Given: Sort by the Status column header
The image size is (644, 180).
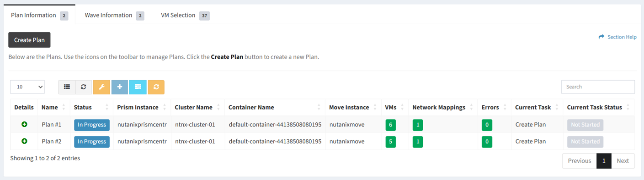Looking at the screenshot, I should pos(91,107).
